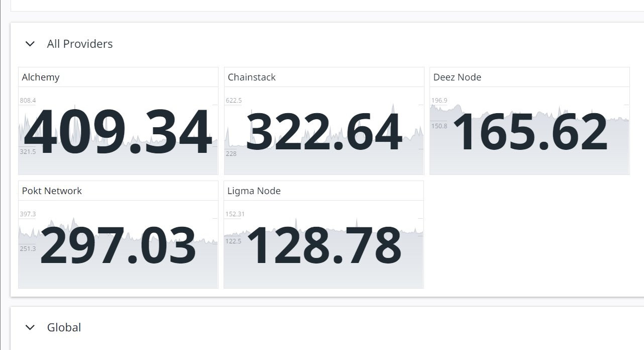Click Chainstack max label 622.5
The height and width of the screenshot is (350, 644).
[x=234, y=101]
